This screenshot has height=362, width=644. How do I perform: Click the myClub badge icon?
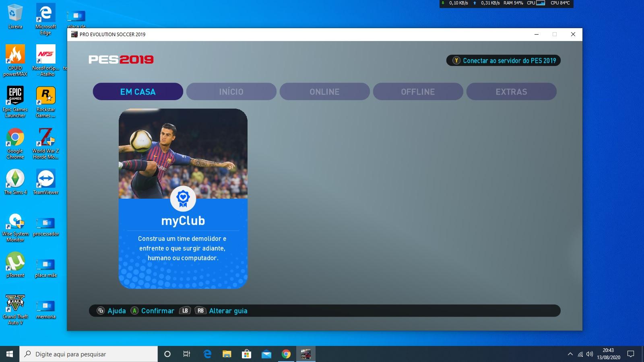click(183, 199)
